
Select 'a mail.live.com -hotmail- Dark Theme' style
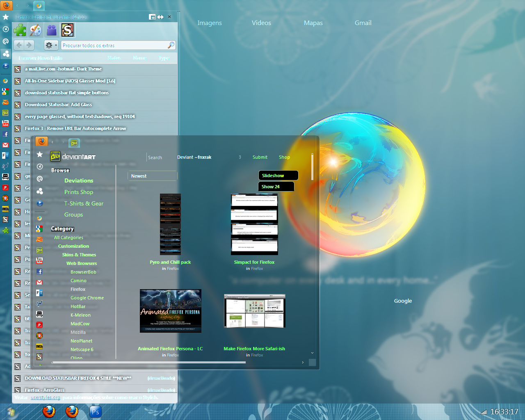click(x=95, y=69)
